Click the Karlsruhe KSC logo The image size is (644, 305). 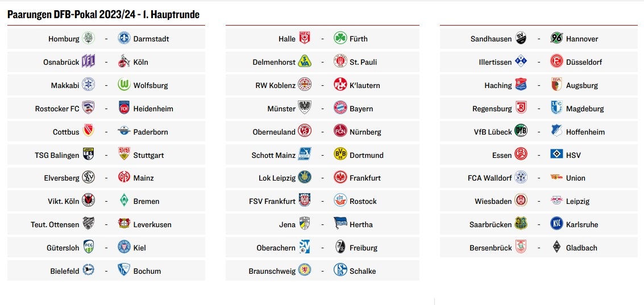pyautogui.click(x=556, y=224)
